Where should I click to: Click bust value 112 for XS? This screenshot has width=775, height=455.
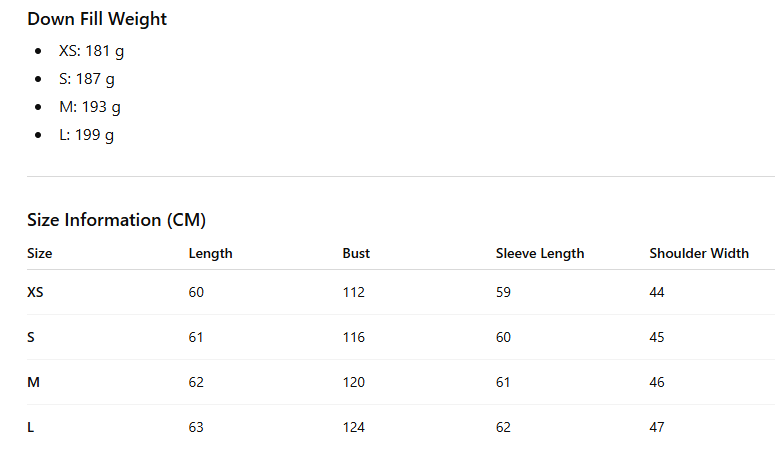[x=354, y=292]
